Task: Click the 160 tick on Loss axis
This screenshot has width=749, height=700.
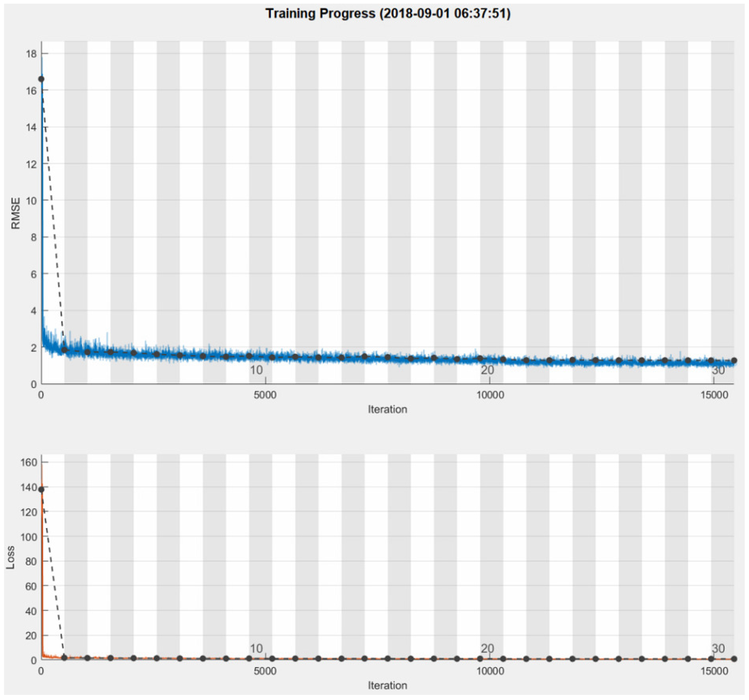Action: (29, 462)
